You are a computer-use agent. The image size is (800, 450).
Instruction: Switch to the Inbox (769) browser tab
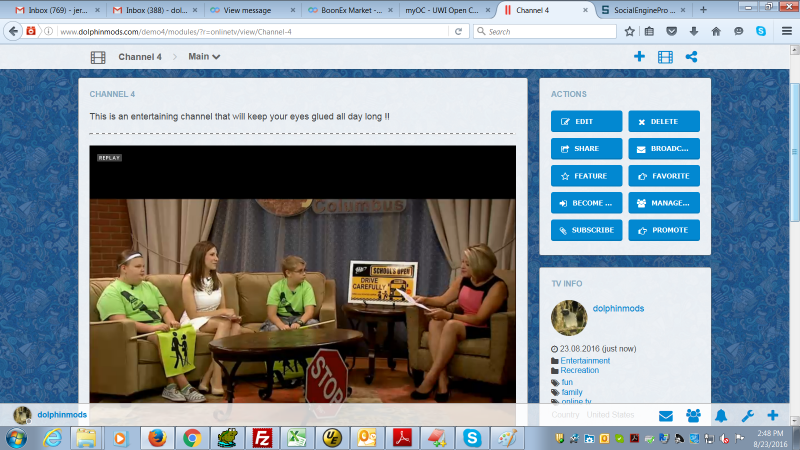click(x=57, y=10)
